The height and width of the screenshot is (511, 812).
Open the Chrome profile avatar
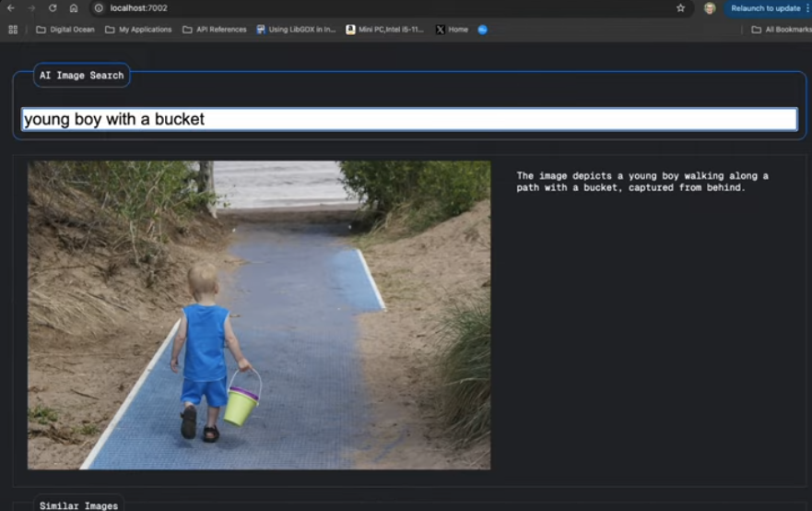pos(709,8)
